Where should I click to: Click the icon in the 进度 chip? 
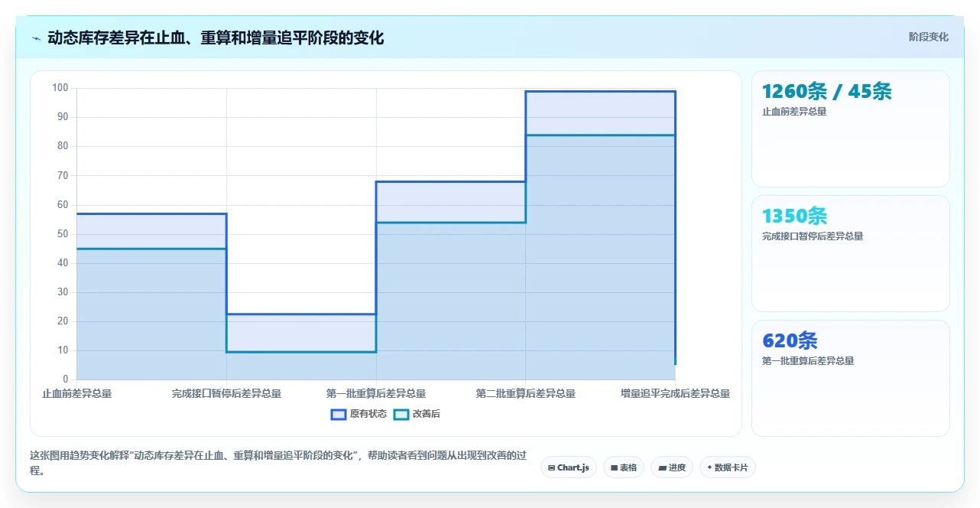661,467
